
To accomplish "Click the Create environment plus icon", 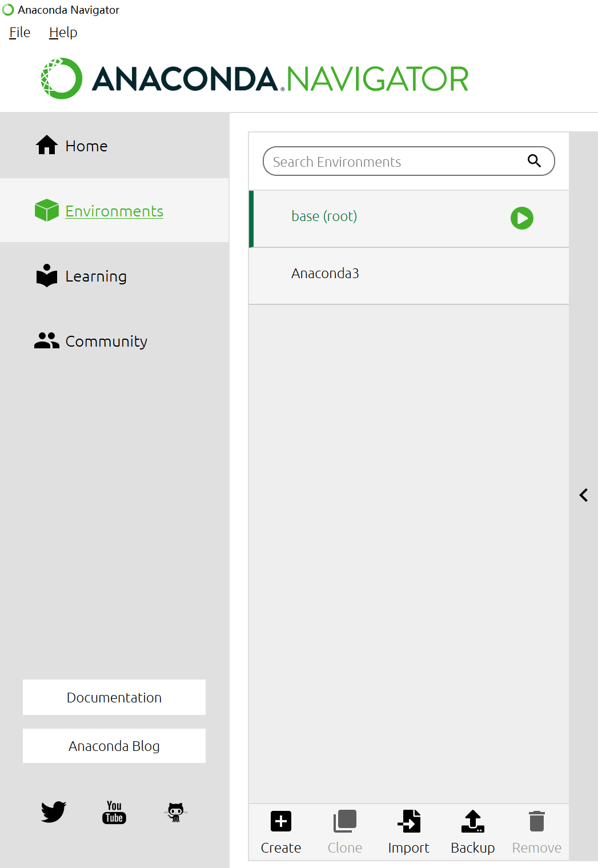I will click(281, 822).
